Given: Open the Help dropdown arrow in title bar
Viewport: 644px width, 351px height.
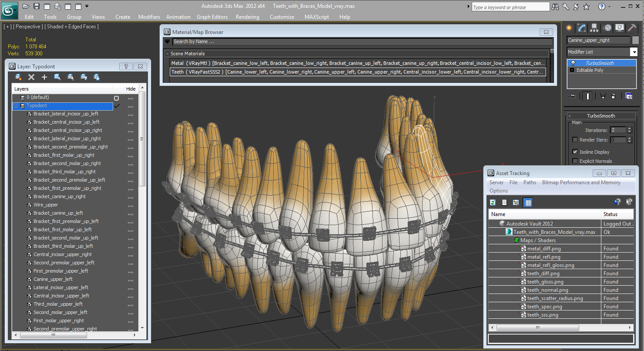Looking at the screenshot, I should [610, 7].
